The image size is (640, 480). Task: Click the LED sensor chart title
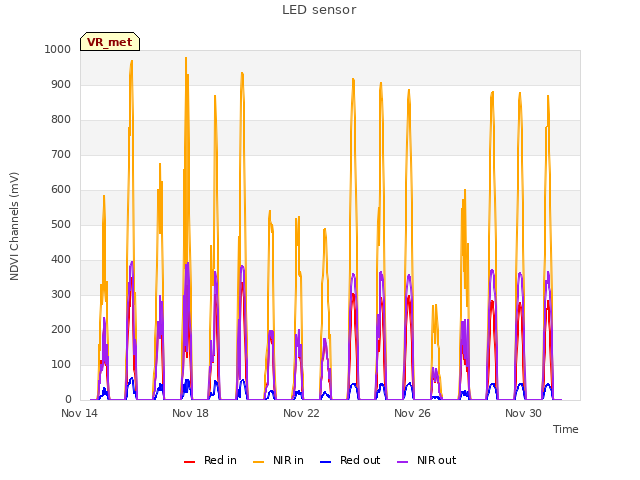pos(319,10)
